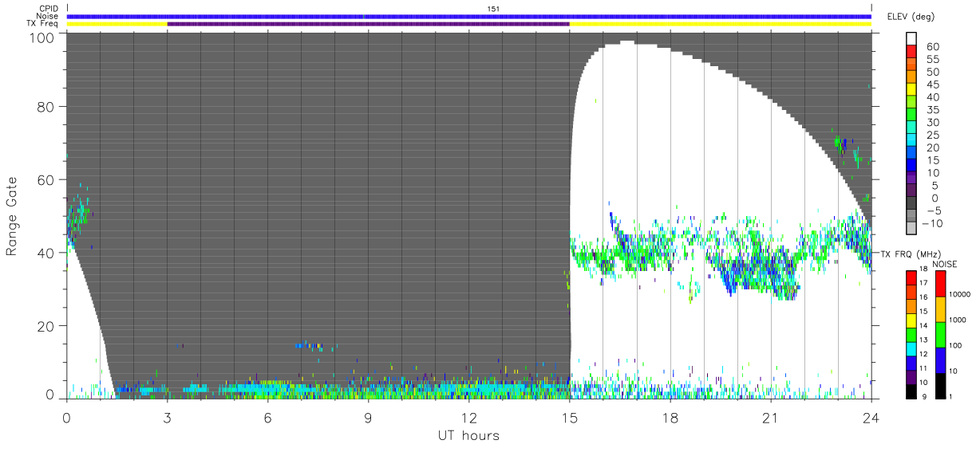Click the UT hours axis title
Screen dimensions: 980x452
[468, 435]
